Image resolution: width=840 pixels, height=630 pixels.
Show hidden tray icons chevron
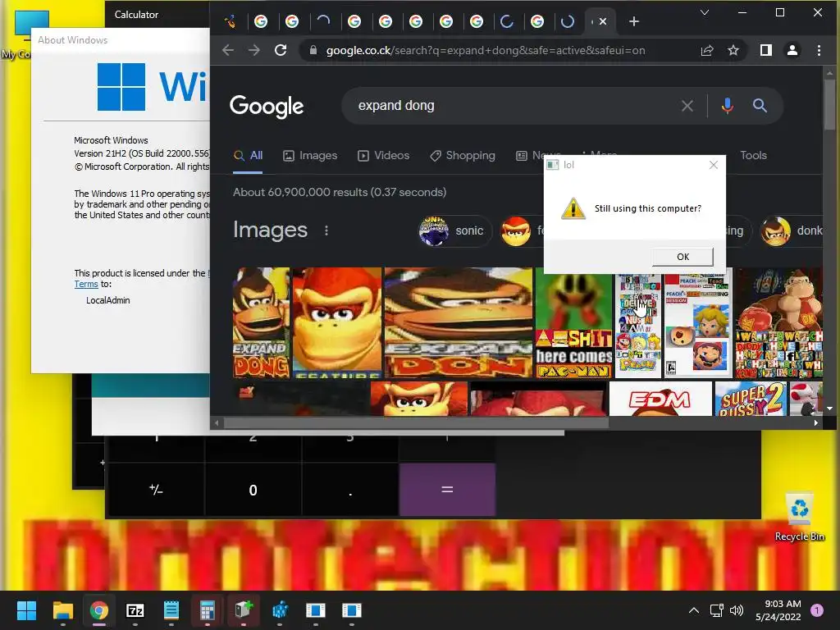coord(693,610)
